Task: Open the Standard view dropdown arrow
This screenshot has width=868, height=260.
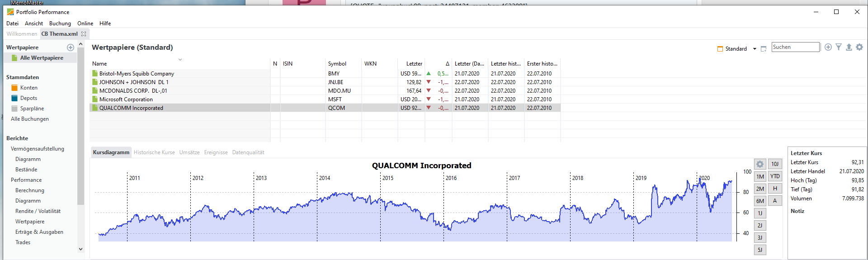Action: point(755,49)
